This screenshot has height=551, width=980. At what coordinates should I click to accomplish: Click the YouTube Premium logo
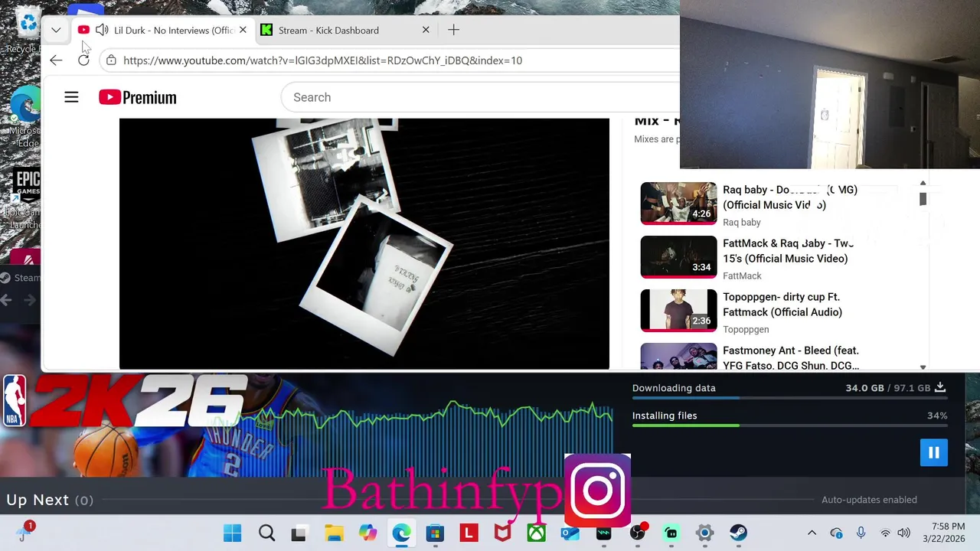(x=138, y=97)
